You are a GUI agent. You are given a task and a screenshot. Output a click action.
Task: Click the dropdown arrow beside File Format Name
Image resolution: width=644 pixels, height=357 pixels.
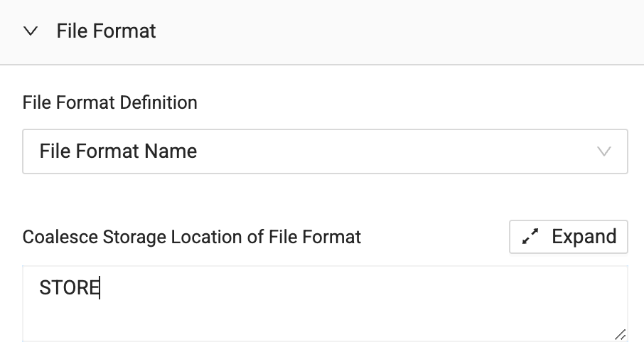(x=604, y=151)
